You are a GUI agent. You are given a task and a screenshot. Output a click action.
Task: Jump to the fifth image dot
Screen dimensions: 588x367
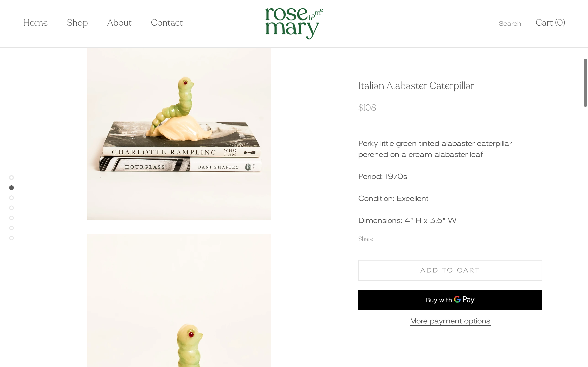11,218
